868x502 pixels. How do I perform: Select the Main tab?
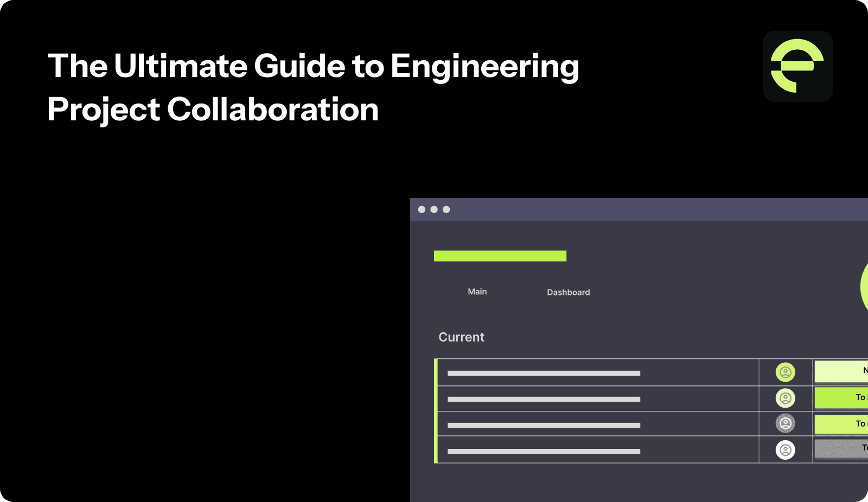[x=477, y=292]
